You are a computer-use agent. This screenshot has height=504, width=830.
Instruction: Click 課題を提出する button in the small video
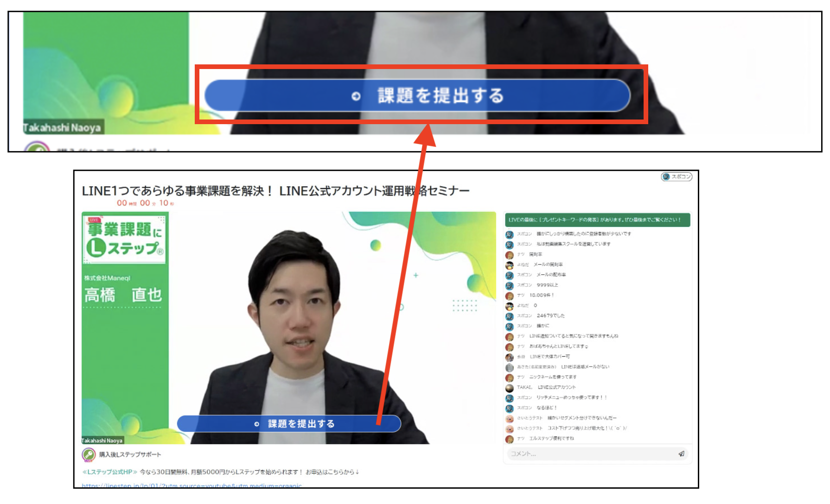[x=289, y=424]
